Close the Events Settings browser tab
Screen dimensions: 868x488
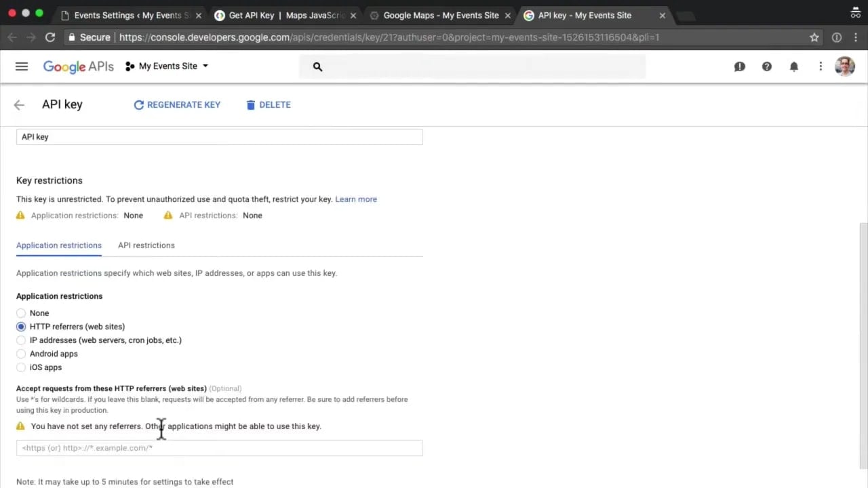pos(199,16)
